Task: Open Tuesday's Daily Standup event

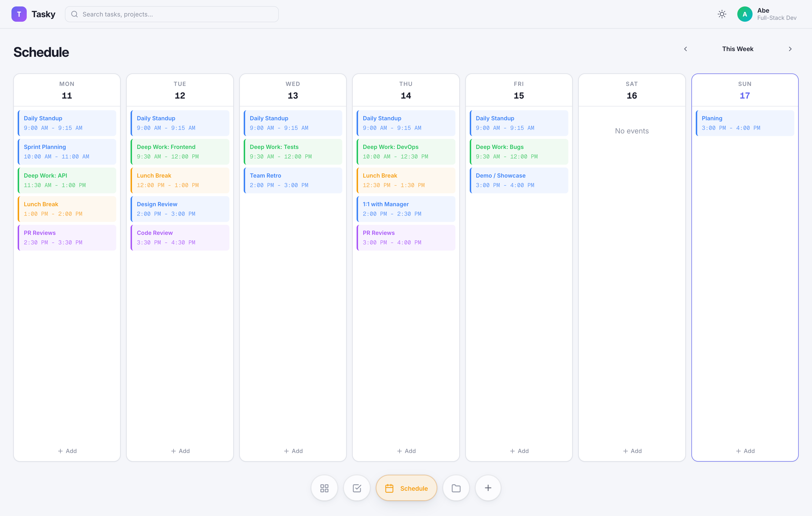Action: [x=180, y=123]
